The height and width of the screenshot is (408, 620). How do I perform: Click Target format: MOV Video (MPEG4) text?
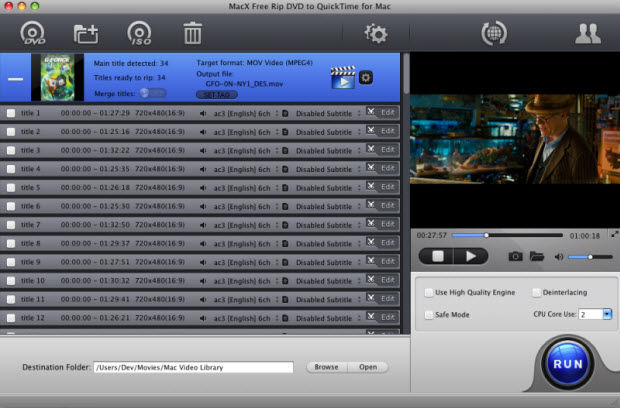[254, 63]
